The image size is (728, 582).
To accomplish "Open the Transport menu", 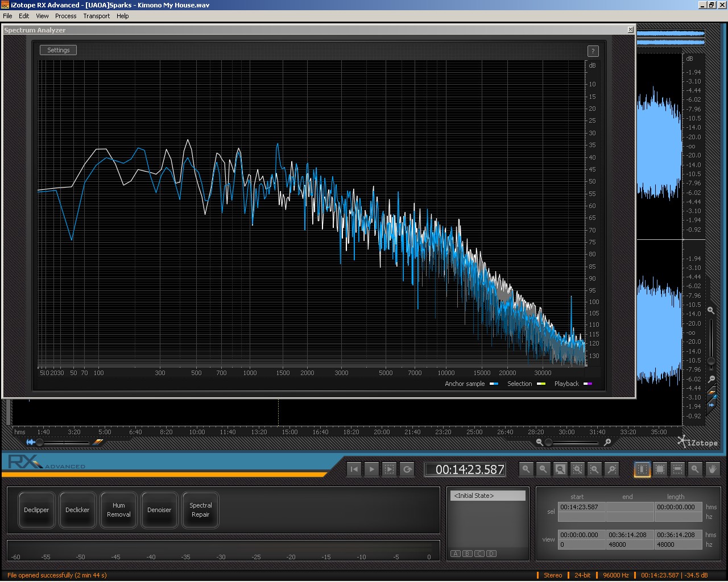I will coord(96,16).
